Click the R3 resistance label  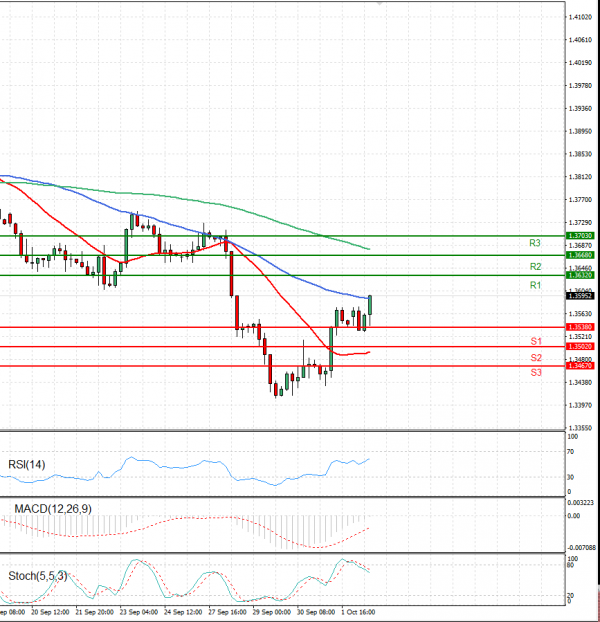(535, 243)
